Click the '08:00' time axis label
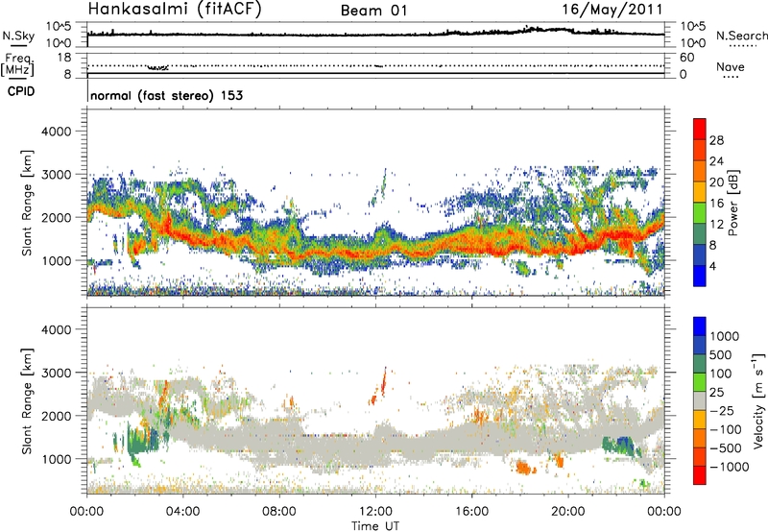The width and height of the screenshot is (768, 532). coord(279,512)
